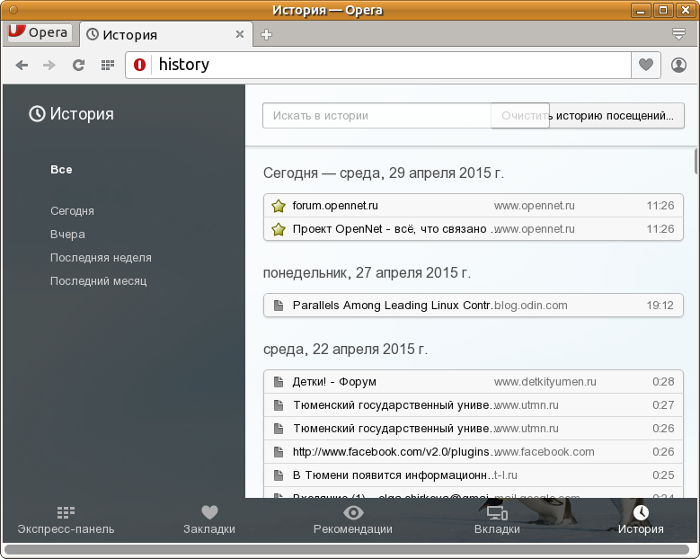Switch to Вкладки in bottom bar
The image size is (700, 559).
coord(497,520)
